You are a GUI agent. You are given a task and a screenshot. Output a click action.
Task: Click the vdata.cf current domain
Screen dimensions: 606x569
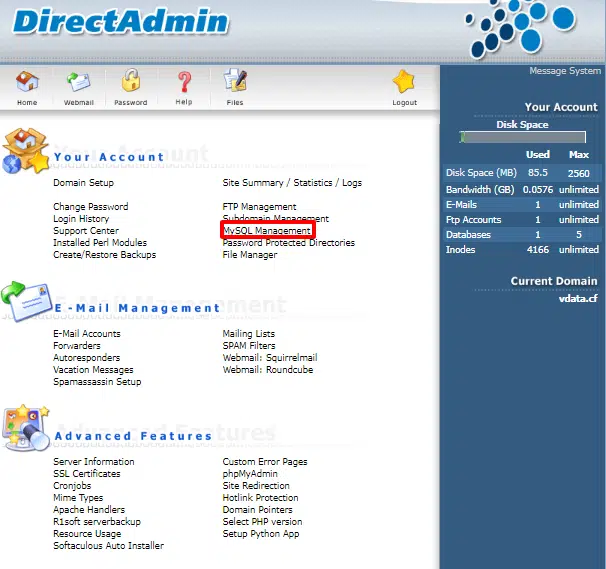578,298
